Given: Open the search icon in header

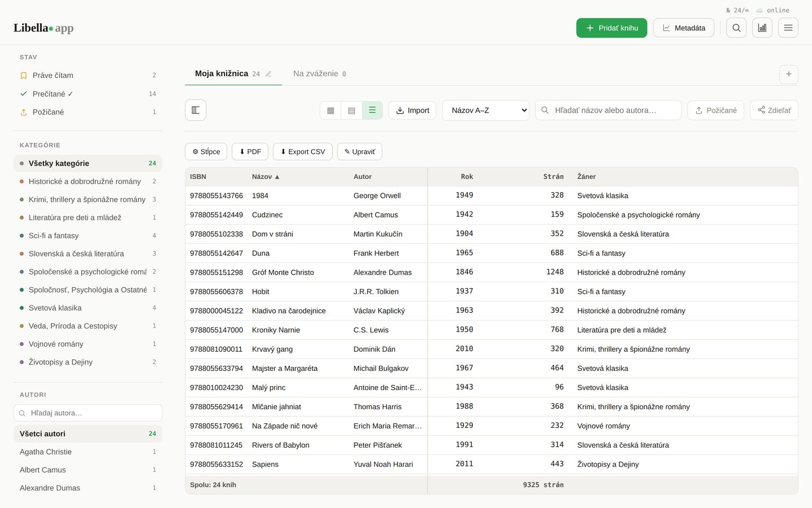Looking at the screenshot, I should coord(736,28).
